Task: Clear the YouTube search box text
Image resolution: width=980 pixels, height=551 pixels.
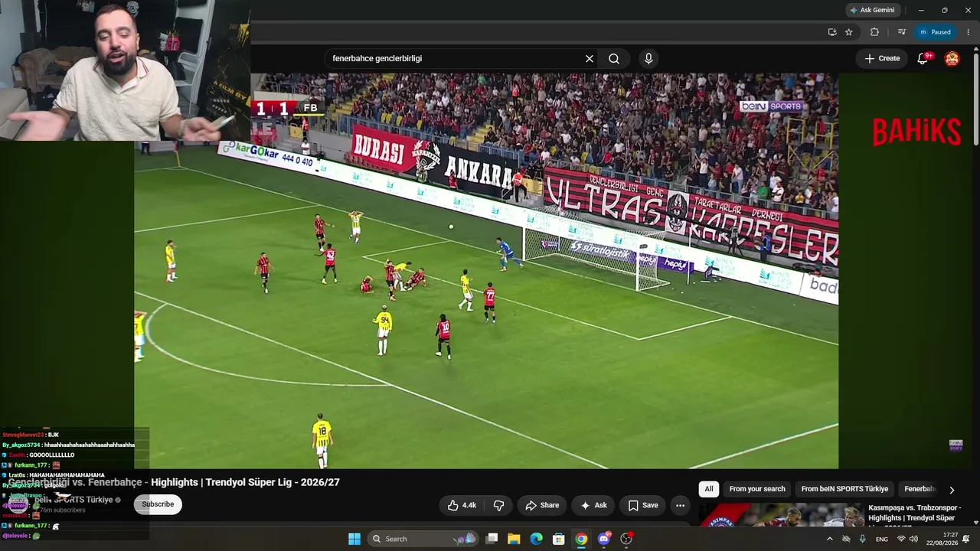Action: [x=590, y=59]
